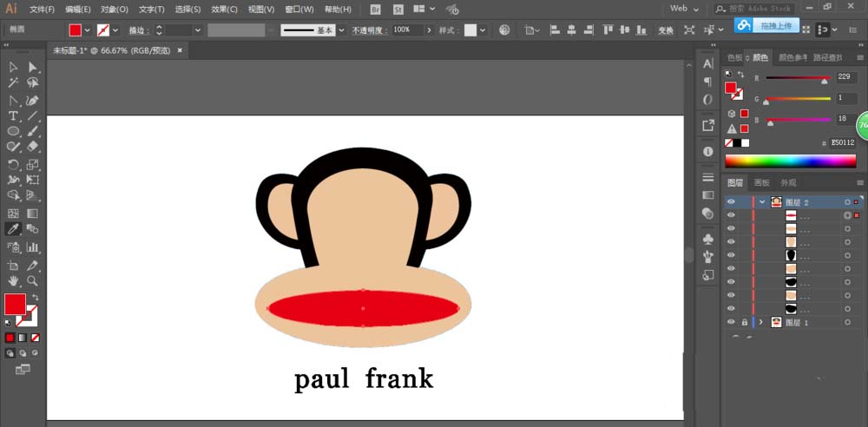Click target circle of 图层 1
Screen dimensions: 868x427
tap(847, 322)
